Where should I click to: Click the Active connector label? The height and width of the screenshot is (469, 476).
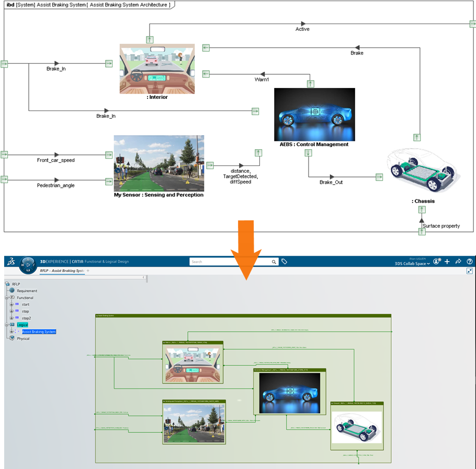tap(302, 29)
